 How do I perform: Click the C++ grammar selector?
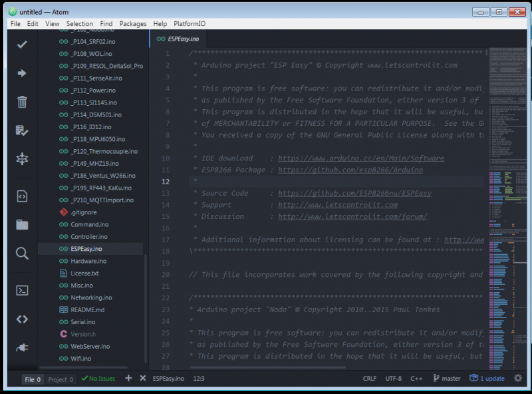click(416, 379)
